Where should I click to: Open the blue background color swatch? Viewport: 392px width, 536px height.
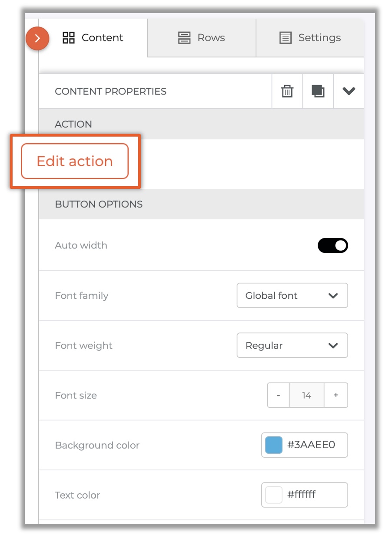(274, 445)
